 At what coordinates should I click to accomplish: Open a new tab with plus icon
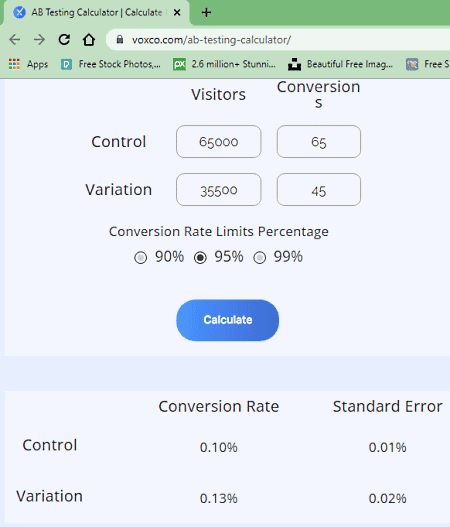tap(206, 13)
